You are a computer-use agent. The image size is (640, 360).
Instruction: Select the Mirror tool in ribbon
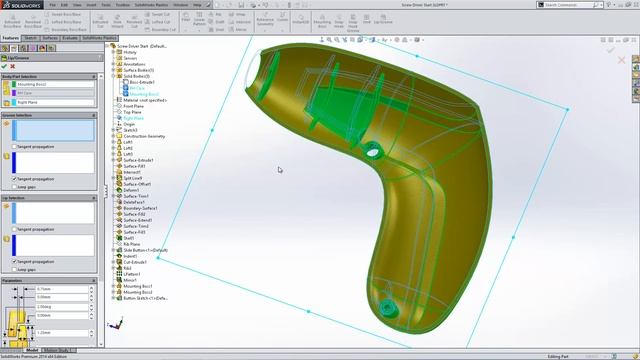coord(238,29)
